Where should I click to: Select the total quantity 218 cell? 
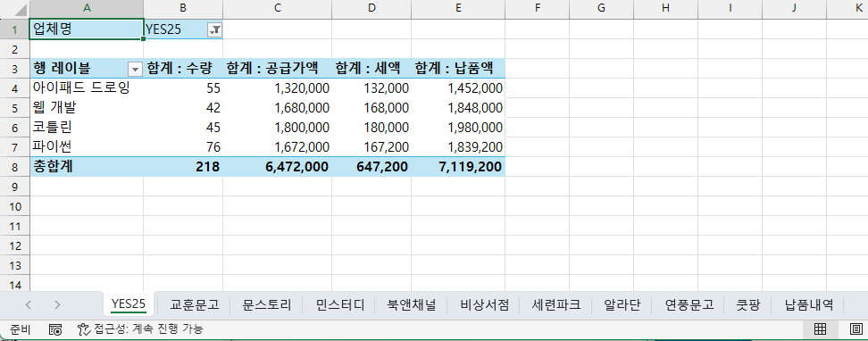click(183, 167)
